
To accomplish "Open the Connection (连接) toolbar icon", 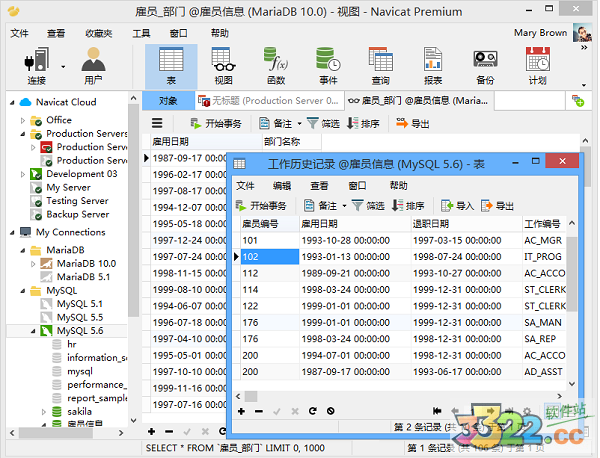I will (x=37, y=66).
